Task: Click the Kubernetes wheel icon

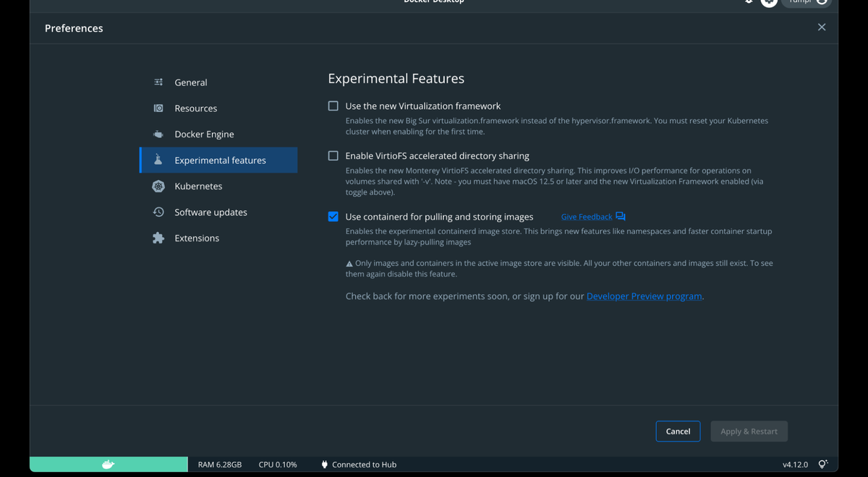Action: tap(158, 186)
